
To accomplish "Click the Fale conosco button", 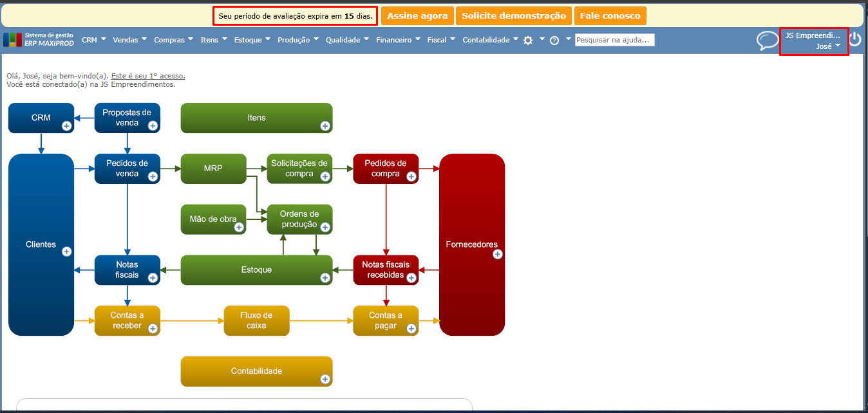I will 610,15.
